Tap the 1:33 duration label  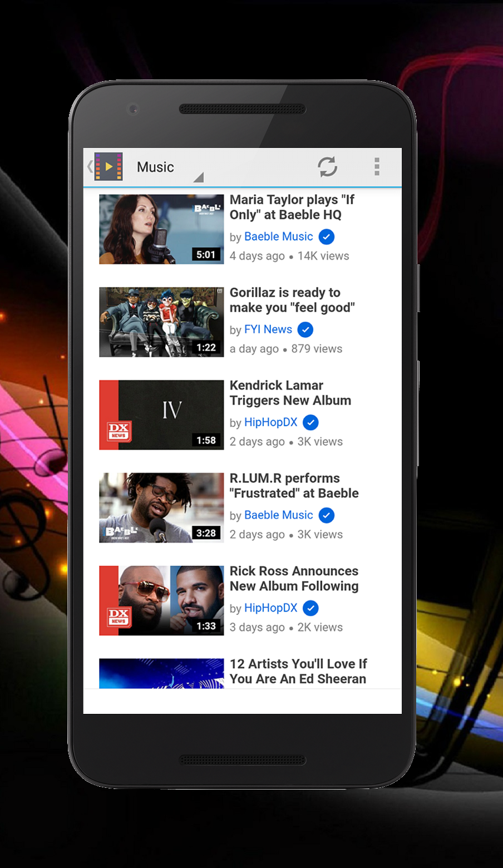(206, 626)
